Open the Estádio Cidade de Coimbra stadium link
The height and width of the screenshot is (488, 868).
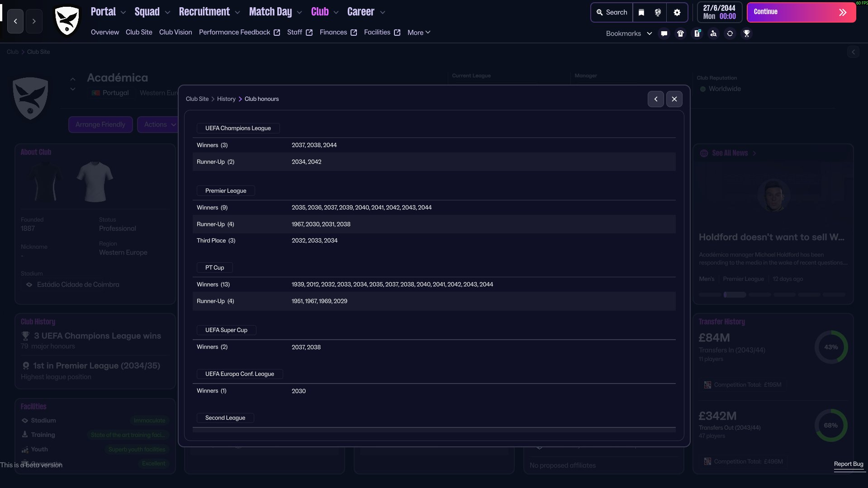78,284
